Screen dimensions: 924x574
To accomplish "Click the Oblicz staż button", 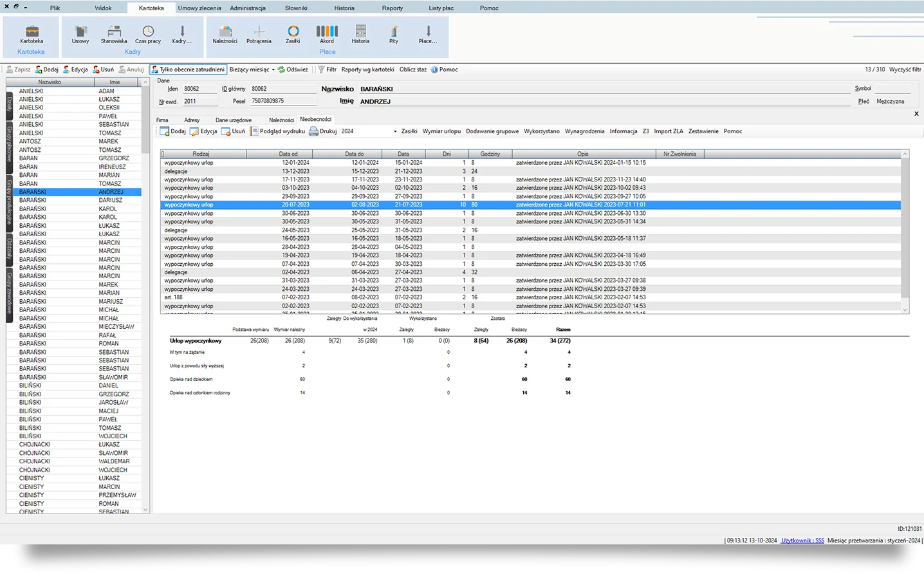I will pos(413,69).
